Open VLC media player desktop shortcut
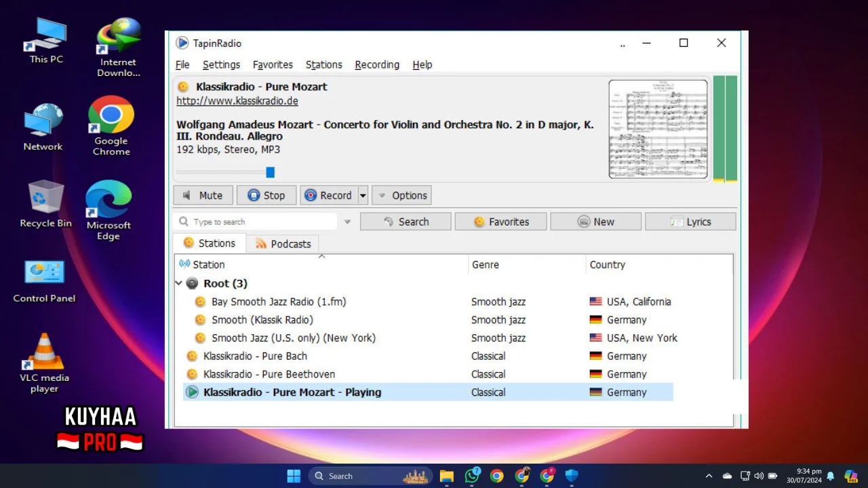 (x=44, y=363)
